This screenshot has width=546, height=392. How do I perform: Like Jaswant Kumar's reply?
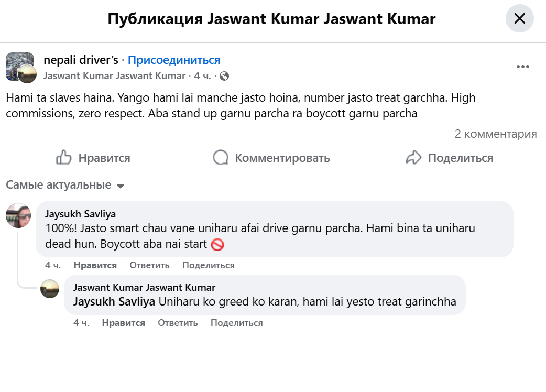(x=123, y=323)
